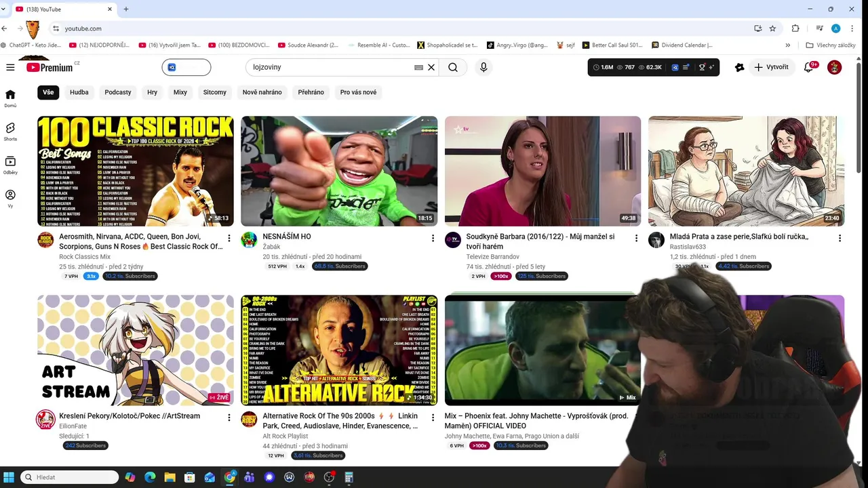Click the black splat extension icon
868x488 pixels.
[x=739, y=67]
